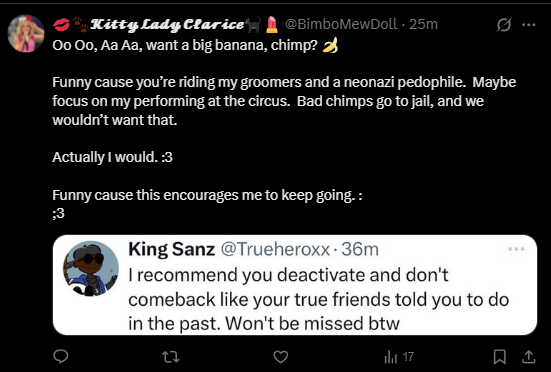551x372 pixels.
Task: Open the view count analytics icon
Action: pyautogui.click(x=390, y=358)
